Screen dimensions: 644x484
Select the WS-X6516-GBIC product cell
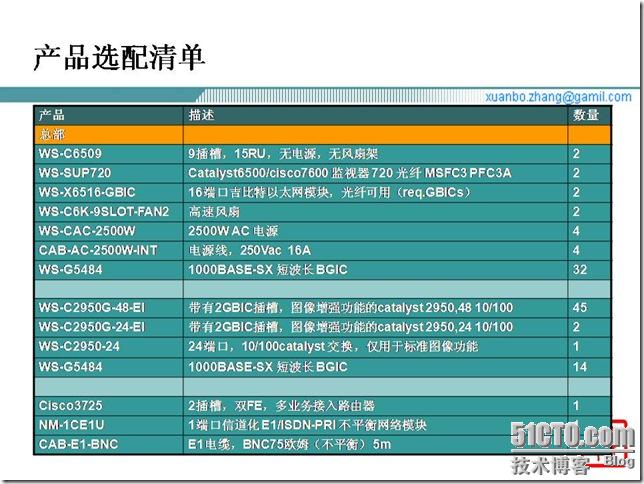(x=108, y=192)
